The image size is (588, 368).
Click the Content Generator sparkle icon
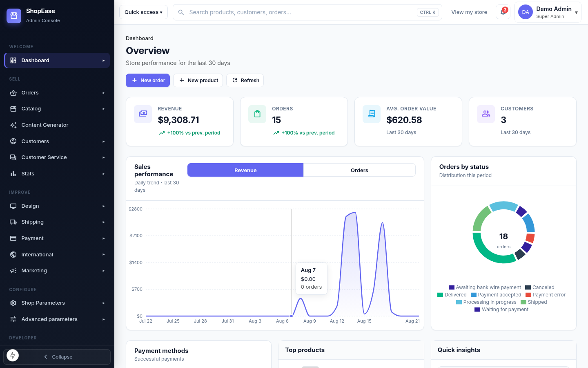[x=13, y=125]
